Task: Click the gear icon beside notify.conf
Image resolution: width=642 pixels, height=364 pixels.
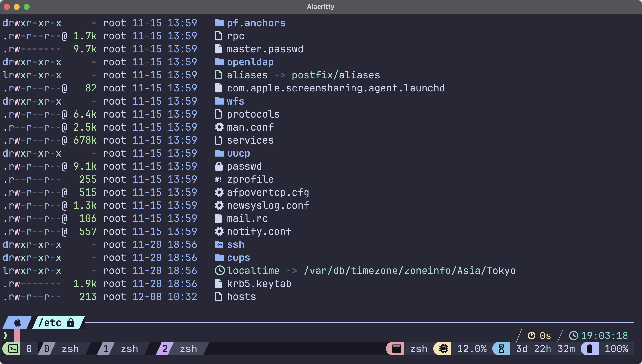Action: pyautogui.click(x=219, y=231)
